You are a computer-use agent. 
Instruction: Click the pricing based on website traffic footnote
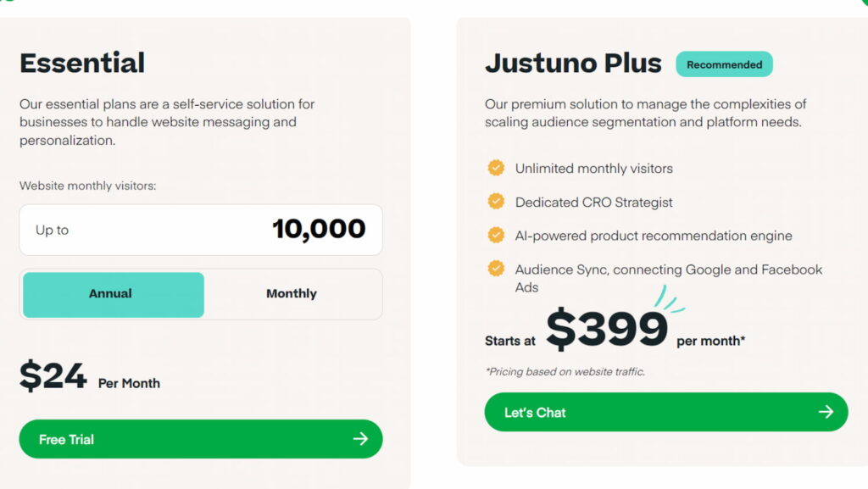tap(565, 371)
